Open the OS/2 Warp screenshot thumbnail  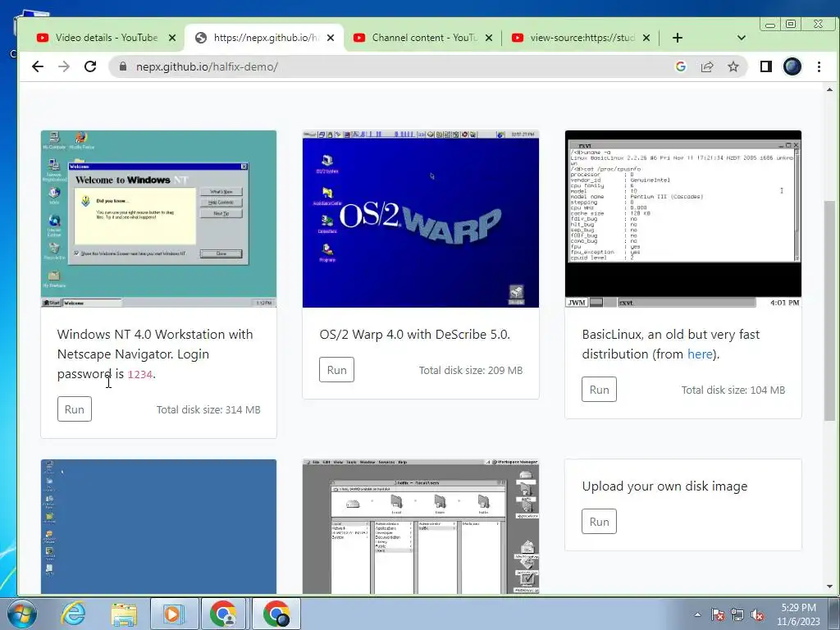[x=421, y=219]
